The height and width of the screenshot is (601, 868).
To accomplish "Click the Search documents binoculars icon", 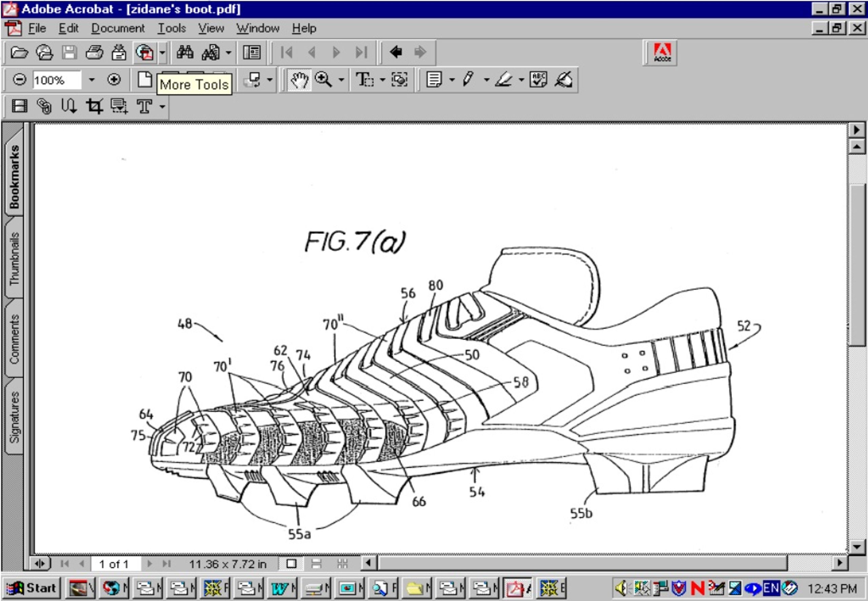I will [211, 52].
